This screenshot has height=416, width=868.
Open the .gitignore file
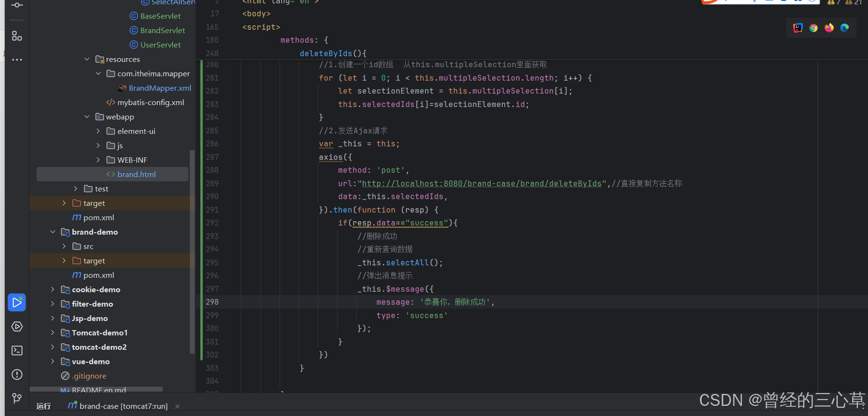pyautogui.click(x=89, y=376)
